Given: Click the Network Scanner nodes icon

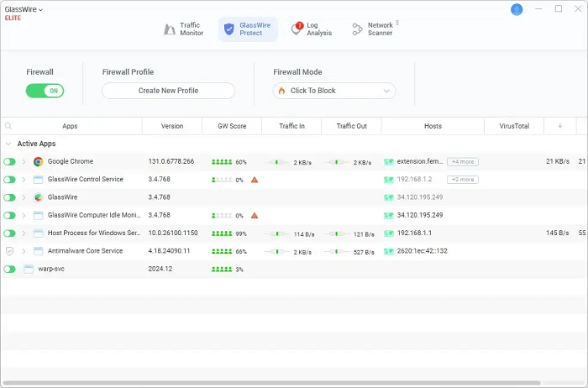Looking at the screenshot, I should [x=357, y=29].
